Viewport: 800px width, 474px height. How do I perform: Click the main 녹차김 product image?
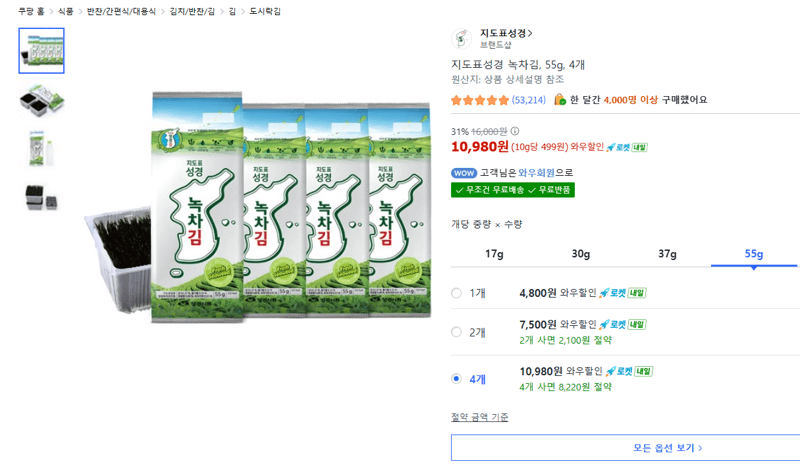point(258,207)
